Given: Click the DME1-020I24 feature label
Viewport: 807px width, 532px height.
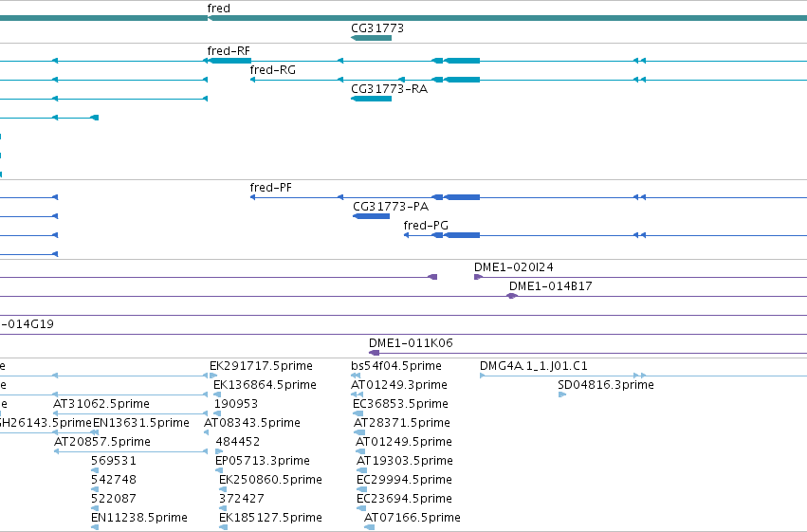Looking at the screenshot, I should click(514, 267).
